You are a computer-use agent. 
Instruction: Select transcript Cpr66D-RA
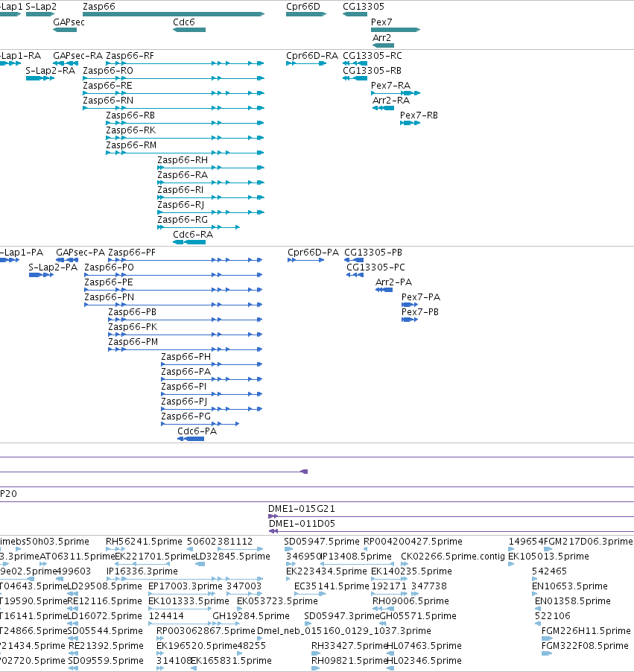click(x=312, y=56)
